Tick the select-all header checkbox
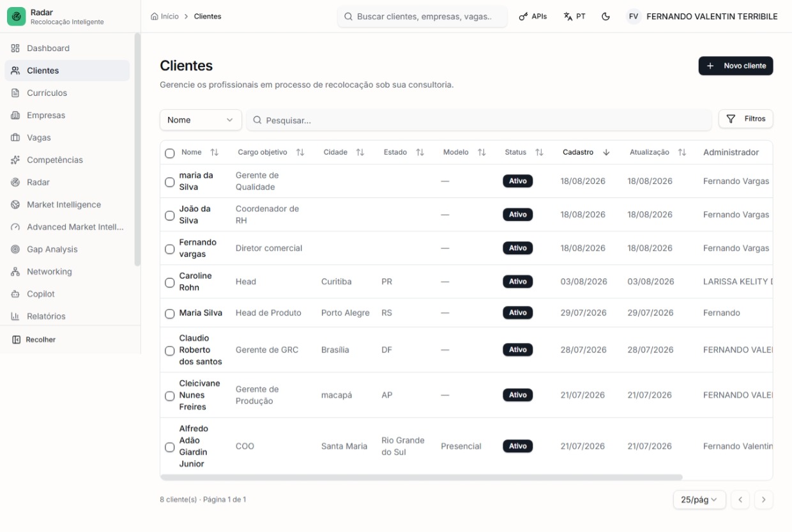Viewport: 792px width, 532px height. pos(169,153)
